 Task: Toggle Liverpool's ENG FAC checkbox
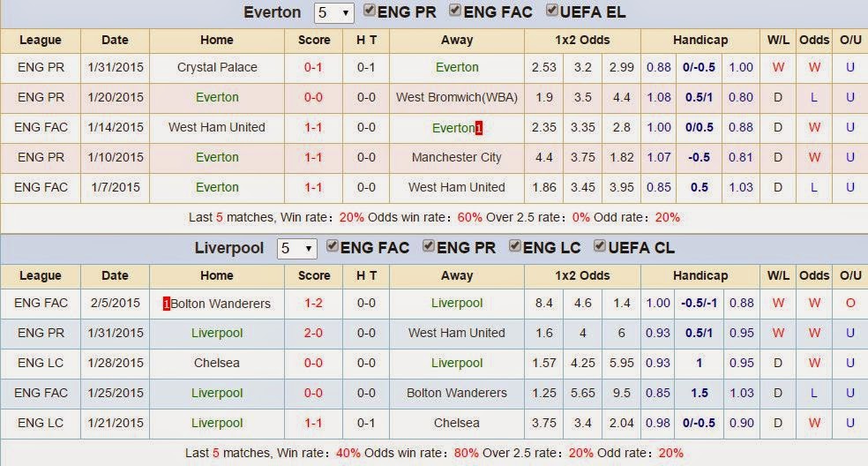333,245
